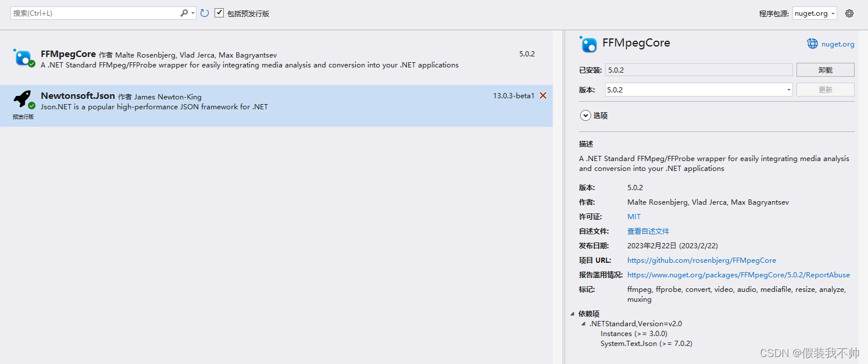Uninstall Newtonsoft.Json via red X
Screen dimensions: 868x364
pos(543,95)
